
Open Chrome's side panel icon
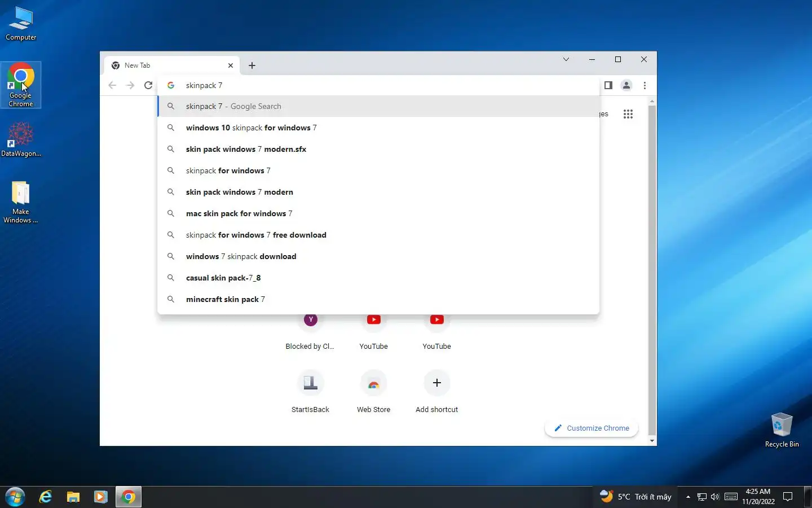(608, 85)
